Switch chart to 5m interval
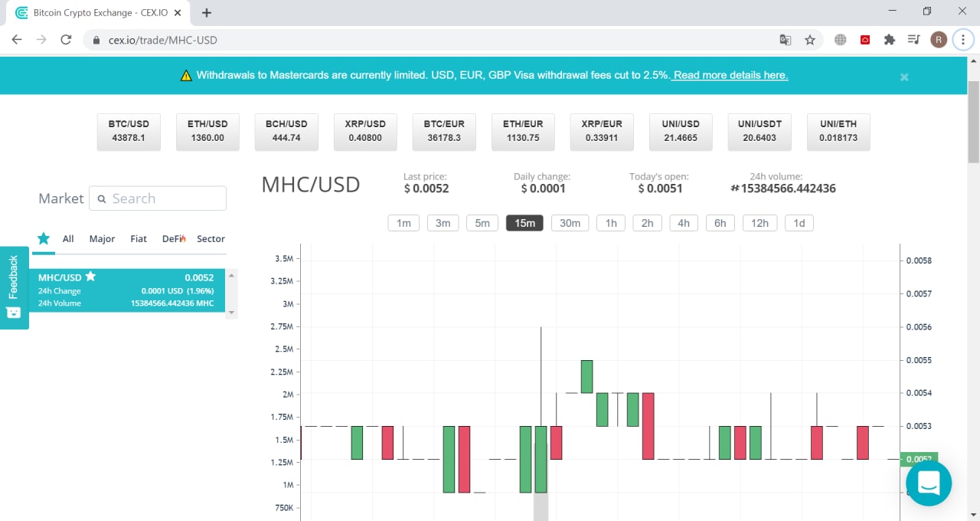 (x=482, y=223)
